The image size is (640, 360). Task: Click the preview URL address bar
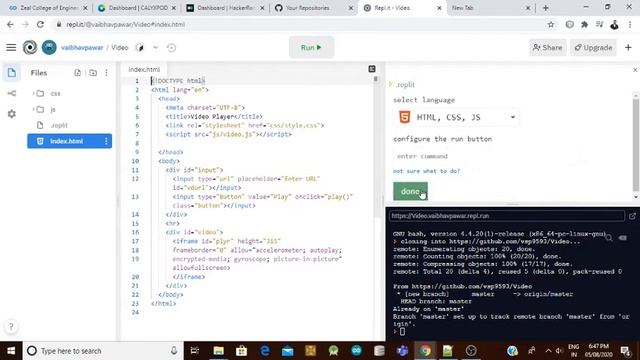pyautogui.click(x=507, y=216)
